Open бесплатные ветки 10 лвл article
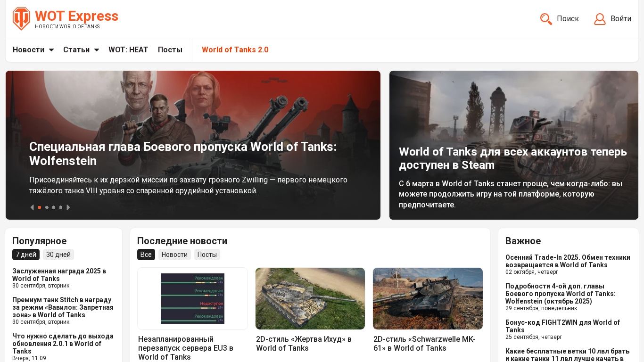This screenshot has height=362, width=644. coord(568,354)
